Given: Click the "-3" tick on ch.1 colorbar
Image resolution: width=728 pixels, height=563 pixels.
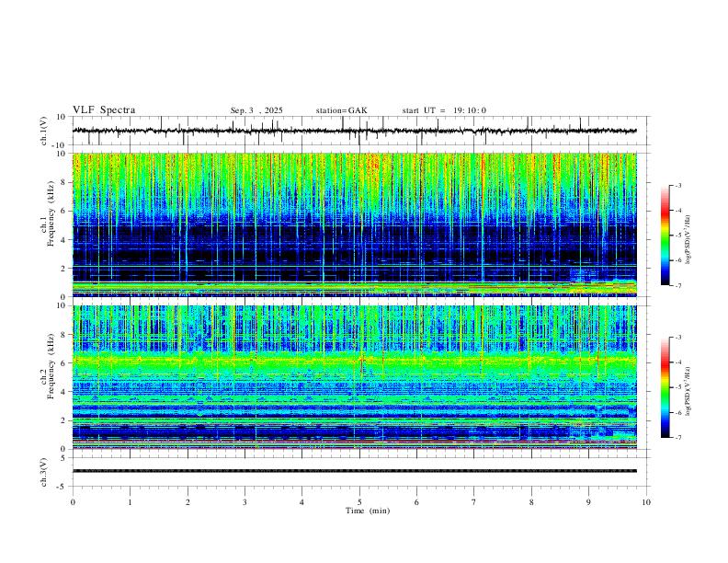Looking at the screenshot, I should (677, 185).
